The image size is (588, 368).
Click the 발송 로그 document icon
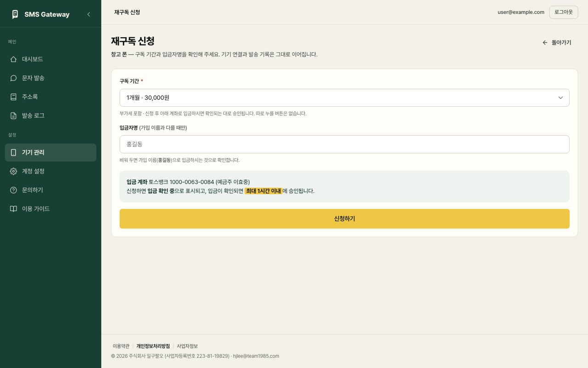pos(13,115)
